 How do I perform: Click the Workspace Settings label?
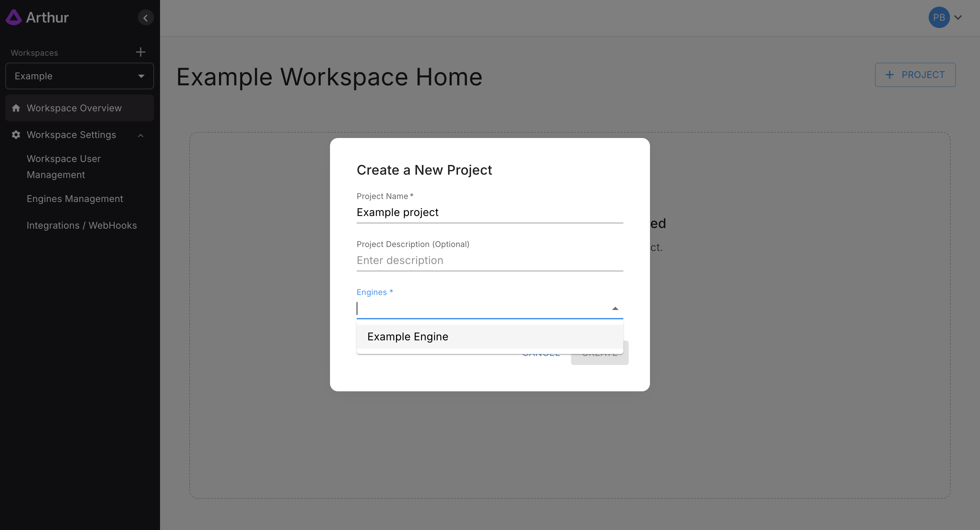point(71,135)
